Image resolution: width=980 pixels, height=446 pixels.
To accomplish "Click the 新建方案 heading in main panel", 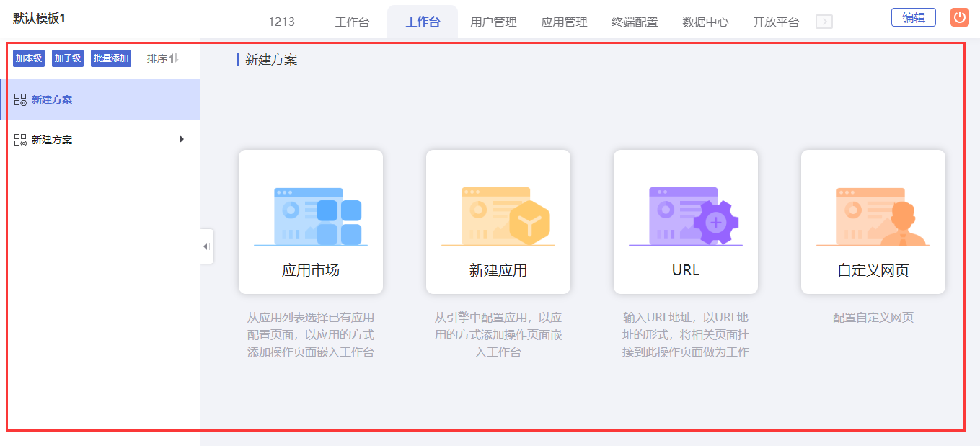I will point(270,60).
